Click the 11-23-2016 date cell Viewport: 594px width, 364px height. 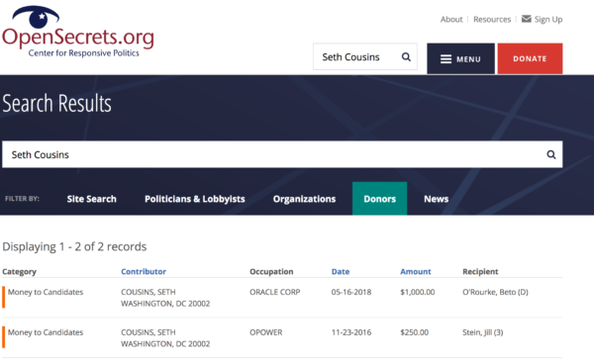[x=351, y=332]
